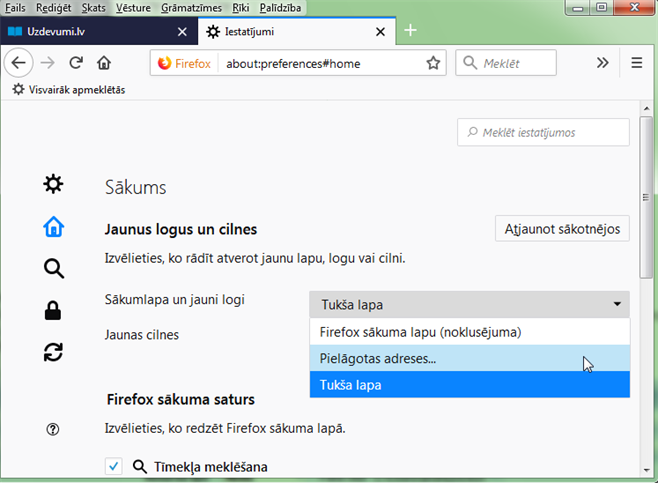Go to the browser home page
Image resolution: width=658 pixels, height=483 pixels.
click(x=103, y=63)
